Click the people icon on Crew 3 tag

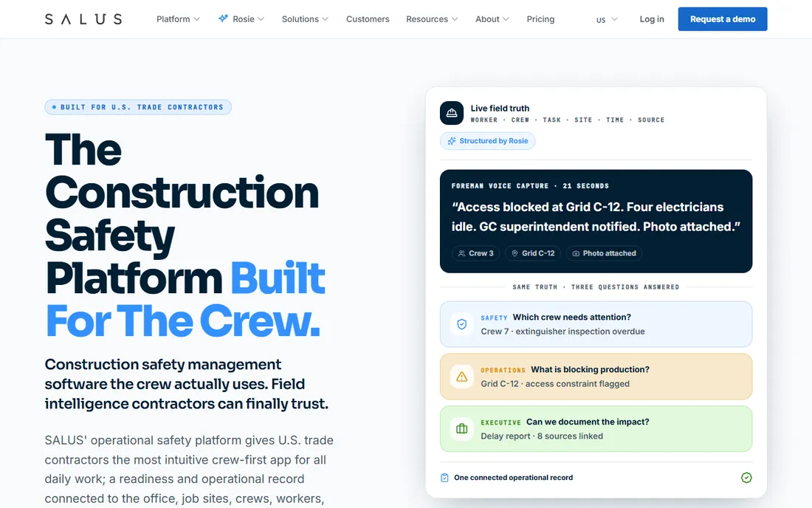461,253
